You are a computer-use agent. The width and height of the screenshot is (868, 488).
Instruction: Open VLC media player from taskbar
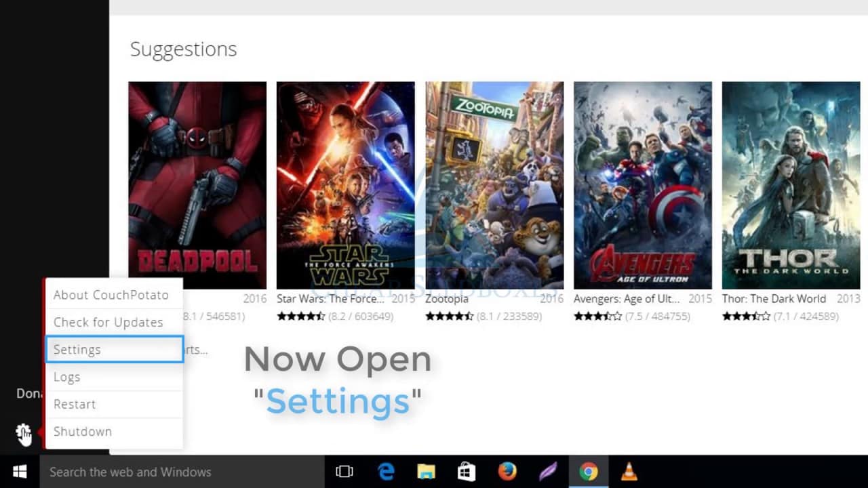click(629, 472)
